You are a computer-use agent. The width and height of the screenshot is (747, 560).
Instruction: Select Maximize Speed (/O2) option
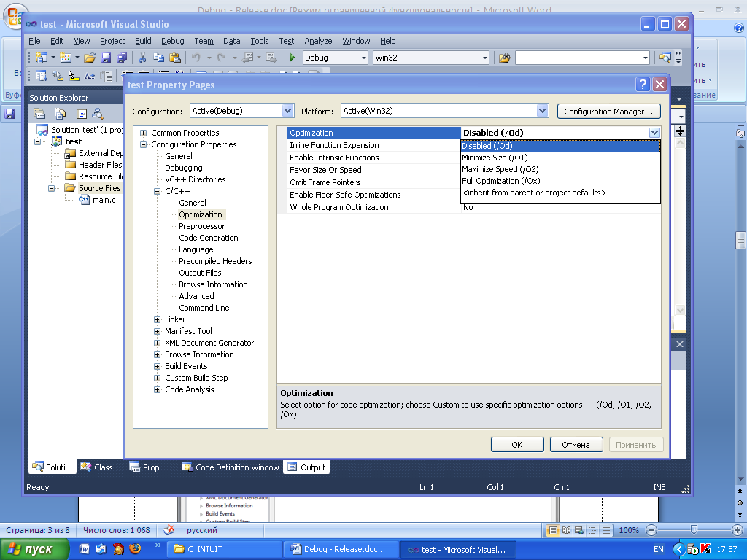coord(560,169)
